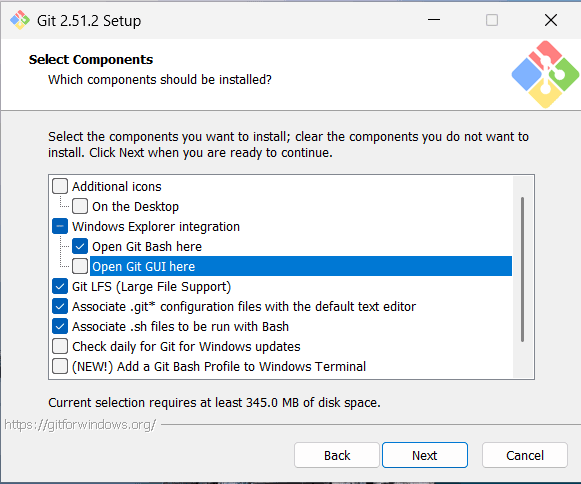Select 'On the Desktop' label text
This screenshot has height=484, width=581.
136,206
